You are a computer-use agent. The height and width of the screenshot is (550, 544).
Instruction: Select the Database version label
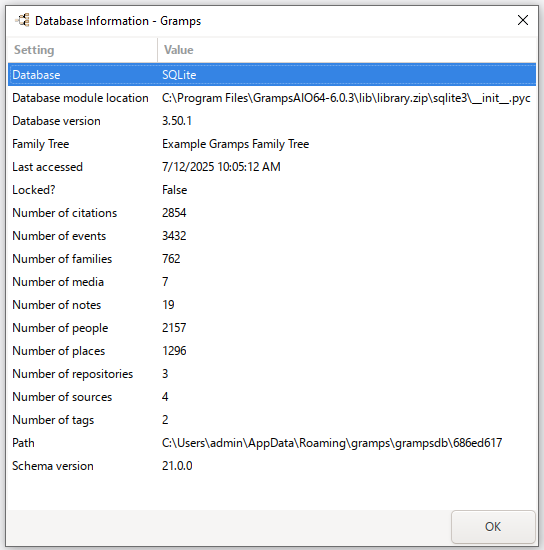[x=56, y=121]
